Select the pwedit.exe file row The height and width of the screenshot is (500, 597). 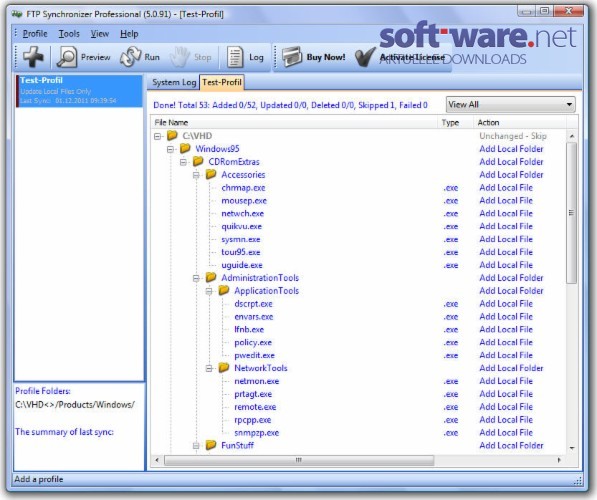tap(358, 355)
